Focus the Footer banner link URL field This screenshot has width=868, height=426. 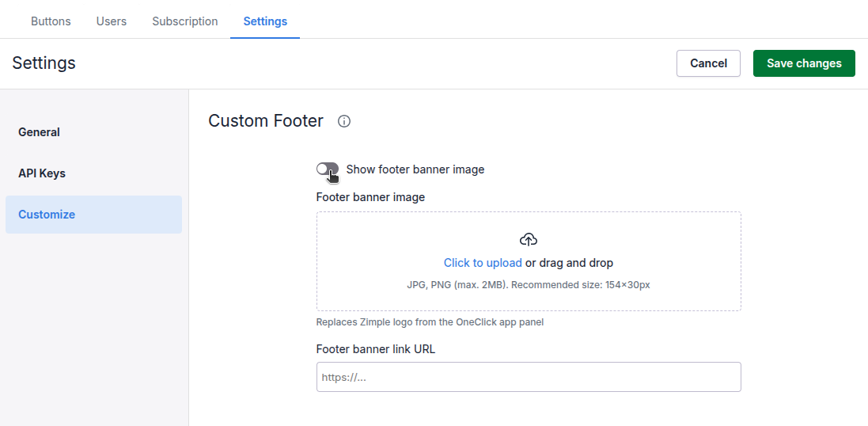pyautogui.click(x=529, y=377)
